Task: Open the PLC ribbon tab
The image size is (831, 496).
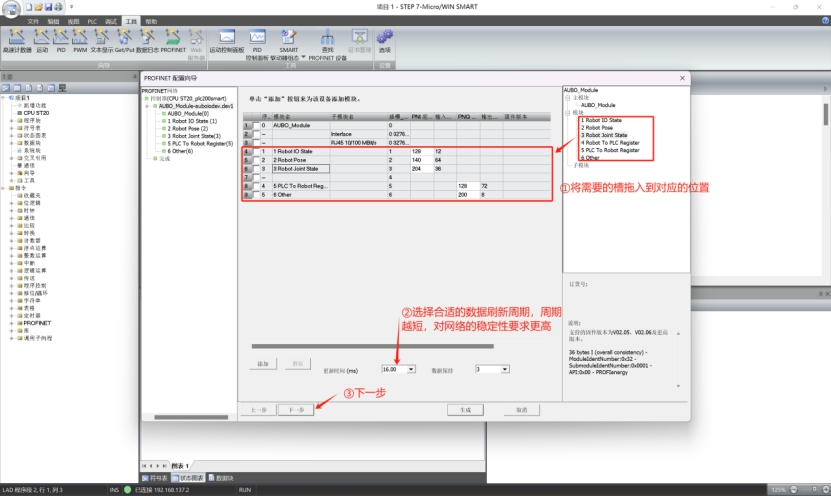Action: tap(92, 20)
